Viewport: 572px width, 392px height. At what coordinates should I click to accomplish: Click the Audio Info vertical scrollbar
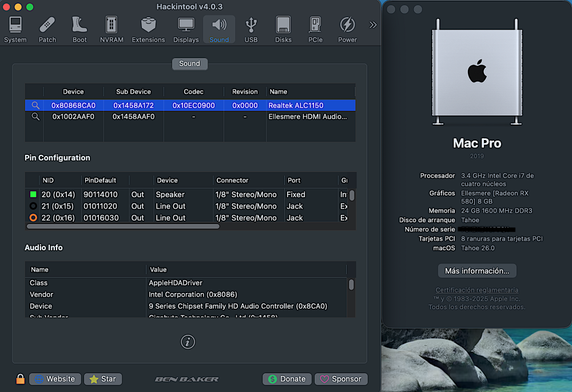351,284
